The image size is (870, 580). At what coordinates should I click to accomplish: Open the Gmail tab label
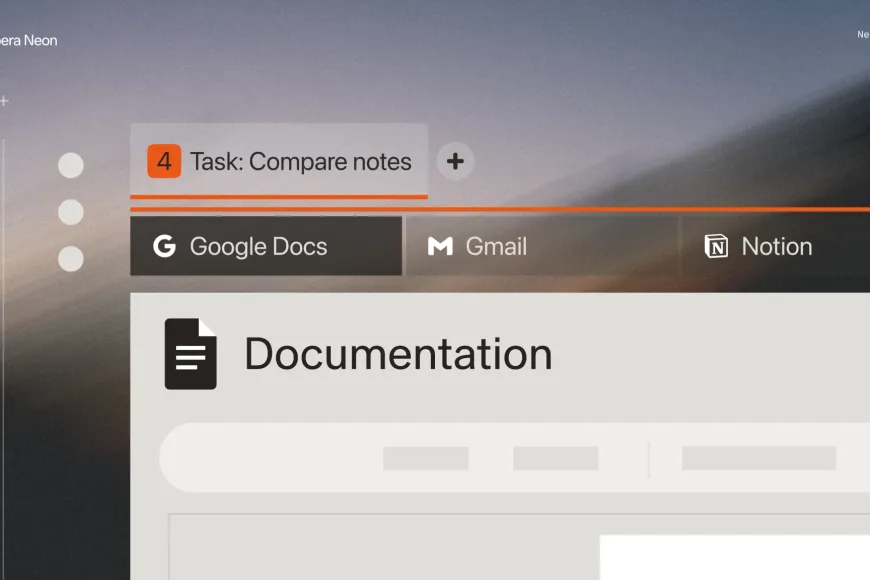tap(496, 246)
